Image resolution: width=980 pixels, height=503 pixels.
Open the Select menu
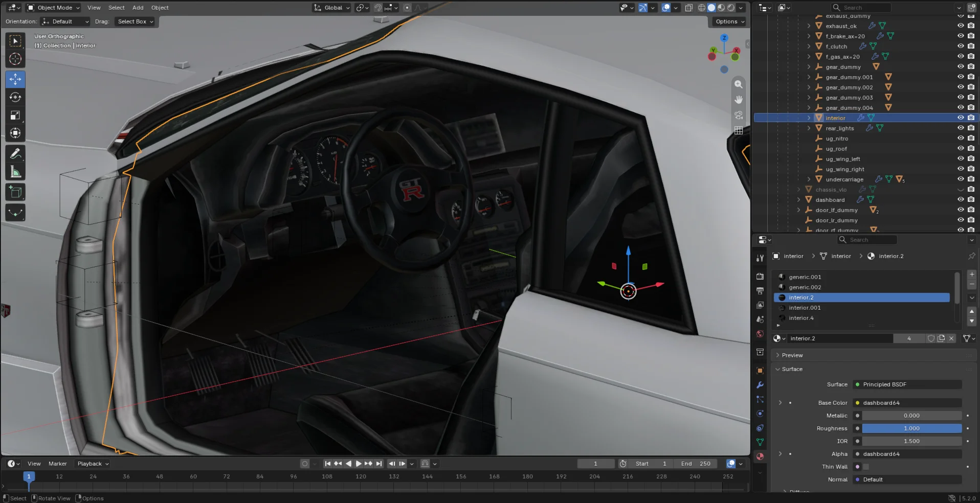(x=116, y=8)
